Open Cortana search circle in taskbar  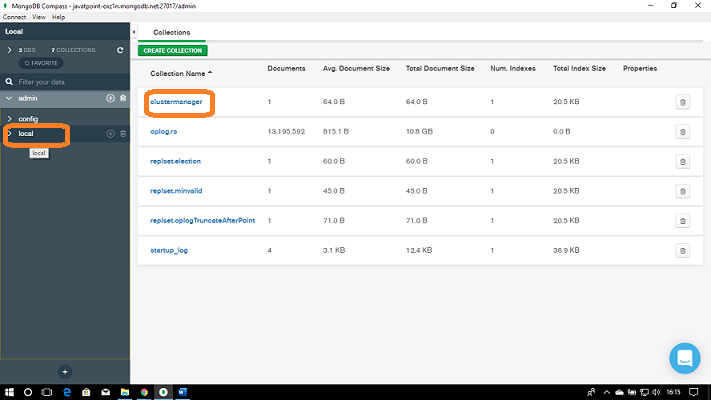(x=28, y=392)
